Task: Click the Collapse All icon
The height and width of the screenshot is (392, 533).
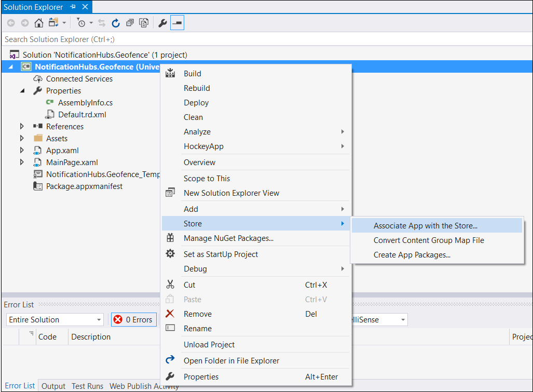Action: coord(130,23)
